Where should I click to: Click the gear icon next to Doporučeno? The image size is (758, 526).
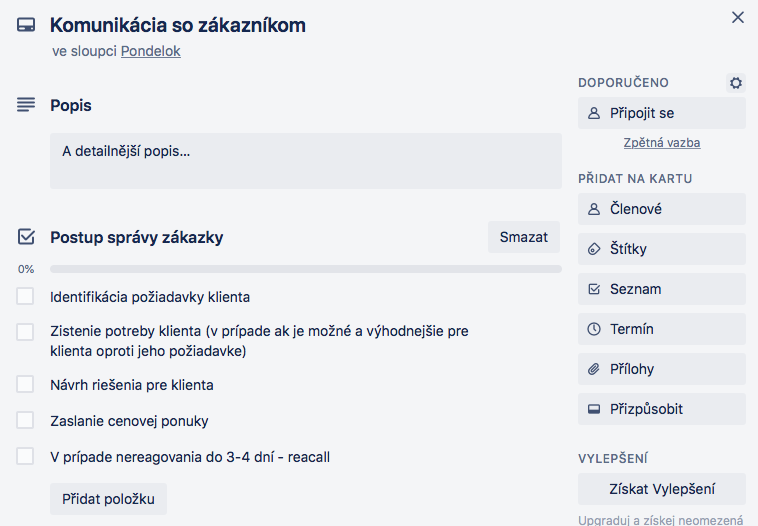click(x=736, y=83)
